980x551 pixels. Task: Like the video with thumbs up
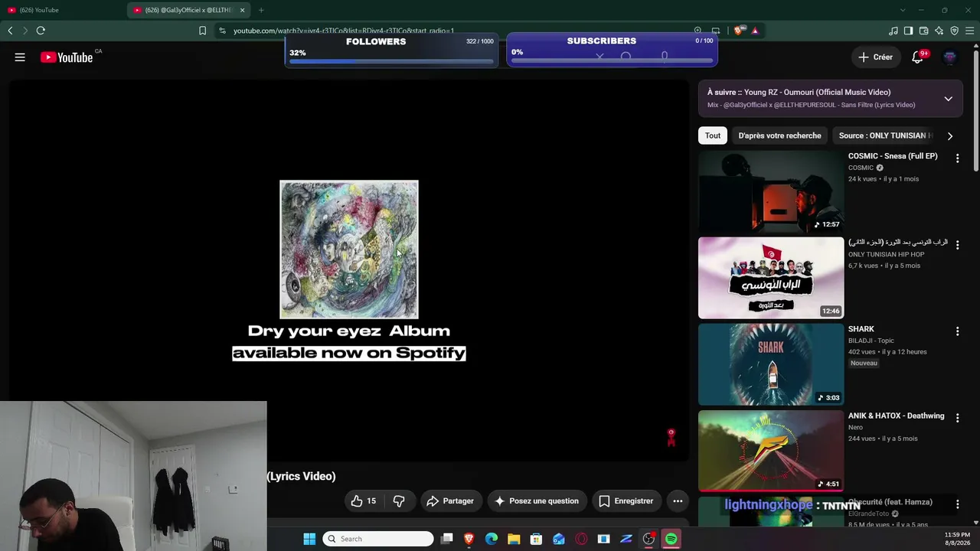pyautogui.click(x=363, y=501)
